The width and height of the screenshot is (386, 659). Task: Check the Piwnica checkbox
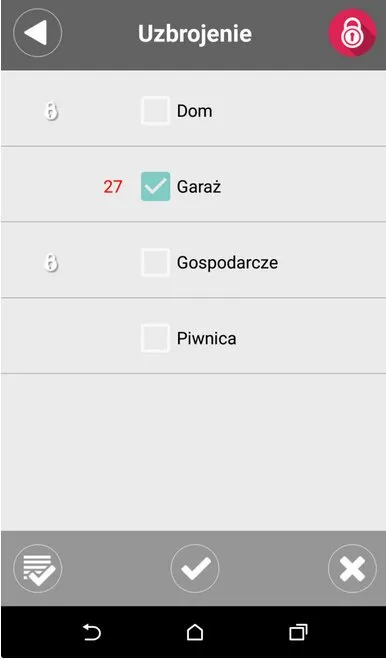156,338
